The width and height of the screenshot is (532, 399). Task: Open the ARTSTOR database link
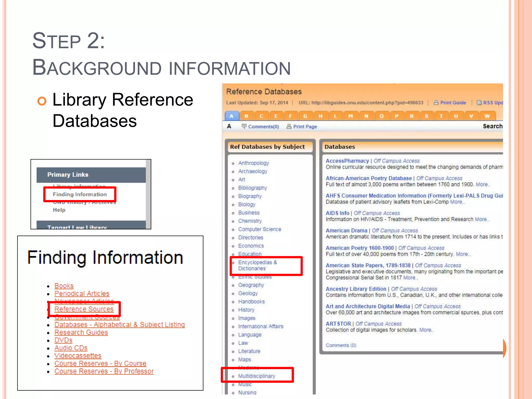point(338,324)
